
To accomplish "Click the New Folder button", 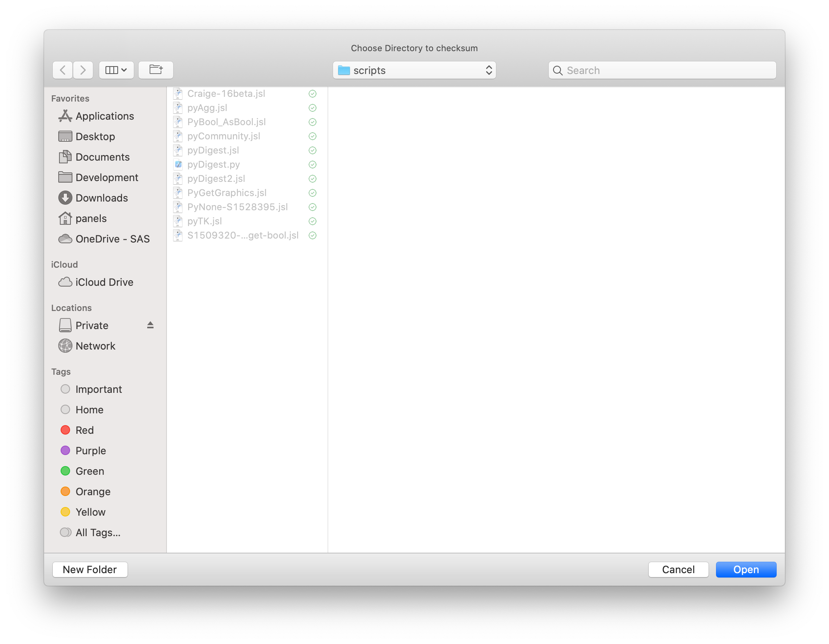I will click(x=89, y=569).
